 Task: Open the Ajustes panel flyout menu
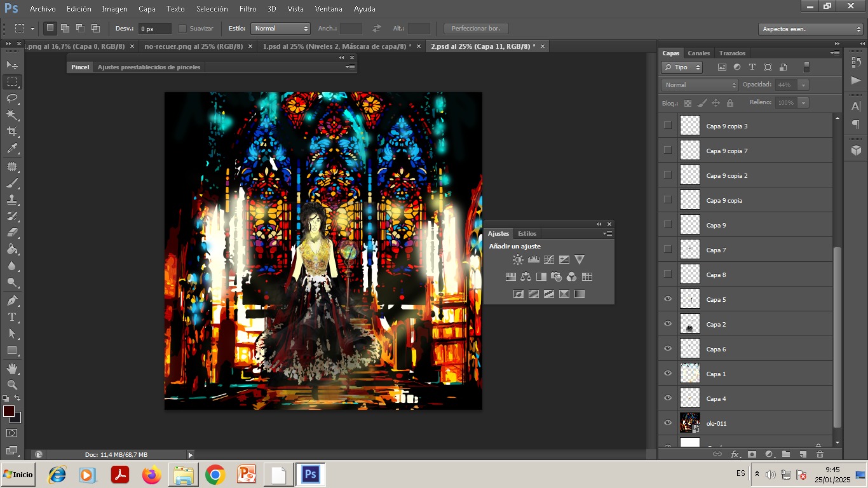pos(607,233)
